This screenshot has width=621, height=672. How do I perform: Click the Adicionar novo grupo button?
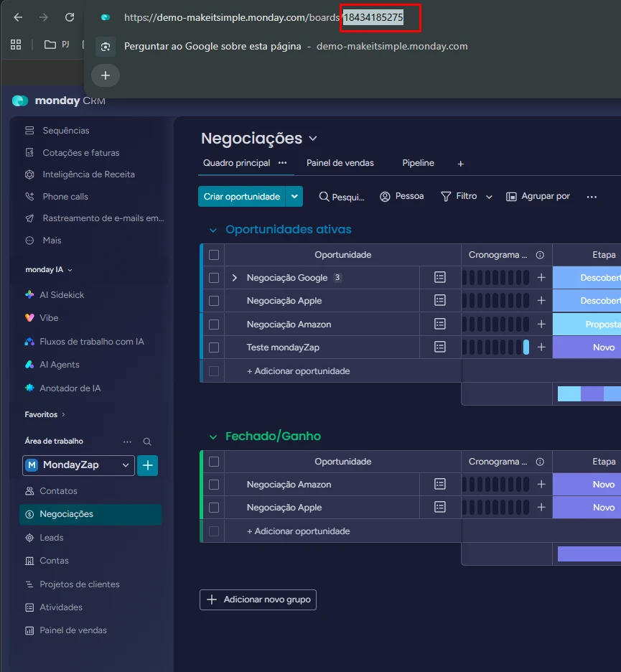(258, 599)
